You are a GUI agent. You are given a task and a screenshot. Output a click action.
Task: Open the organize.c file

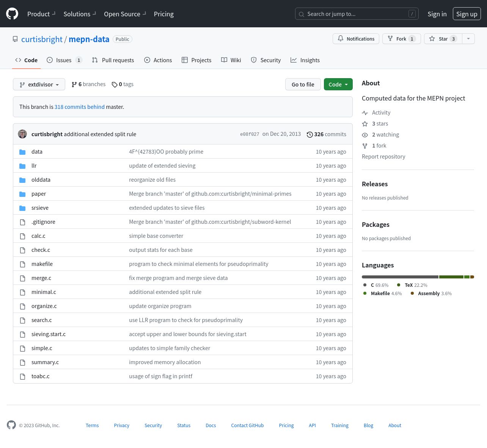[44, 306]
